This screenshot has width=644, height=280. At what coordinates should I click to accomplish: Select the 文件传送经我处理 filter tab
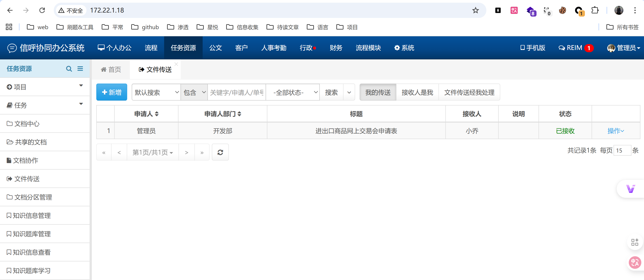469,92
